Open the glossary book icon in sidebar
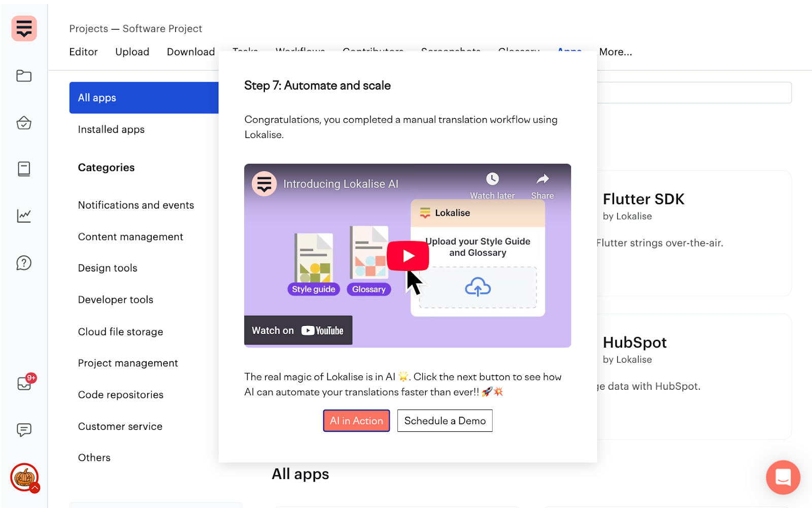Screen dimensions: 812x508 tap(24, 169)
